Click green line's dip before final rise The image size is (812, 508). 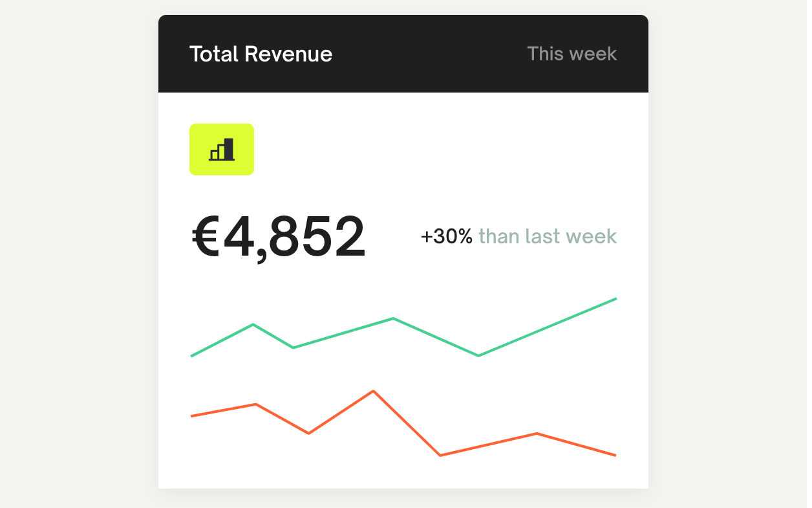click(478, 355)
